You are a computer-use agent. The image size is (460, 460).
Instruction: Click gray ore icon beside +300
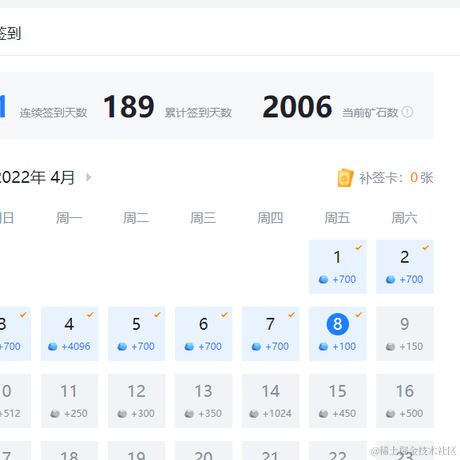(x=122, y=414)
